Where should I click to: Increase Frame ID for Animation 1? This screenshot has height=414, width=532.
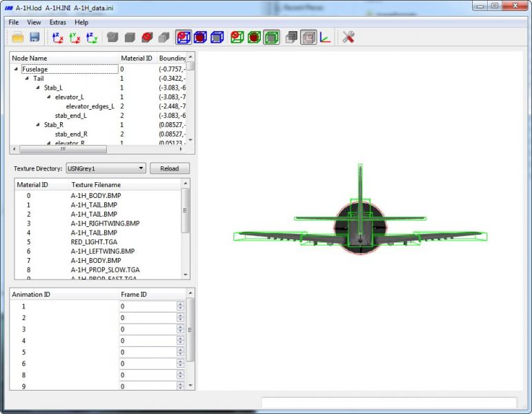[x=181, y=304]
